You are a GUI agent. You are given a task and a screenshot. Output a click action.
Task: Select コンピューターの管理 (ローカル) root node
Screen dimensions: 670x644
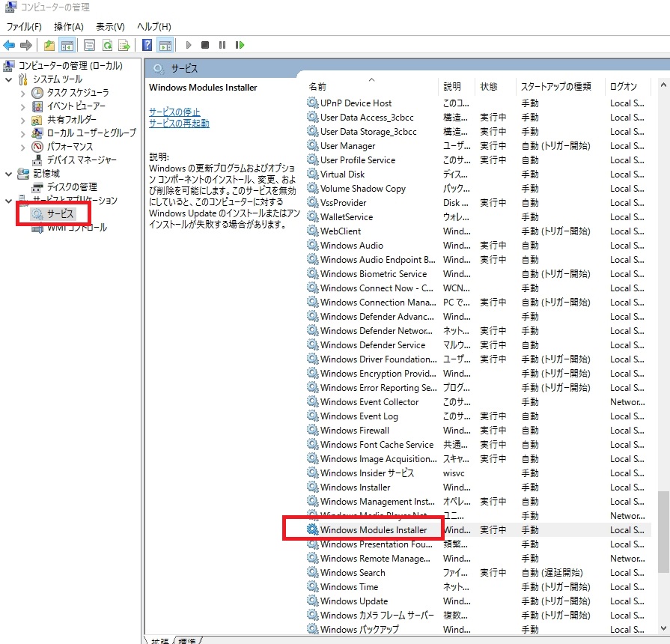70,65
